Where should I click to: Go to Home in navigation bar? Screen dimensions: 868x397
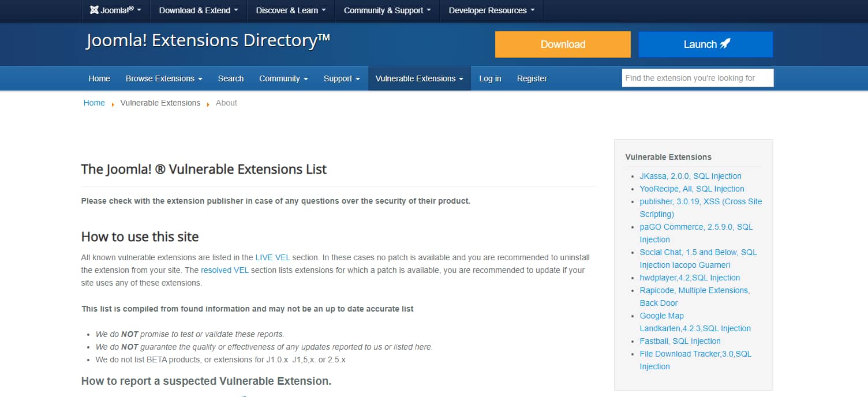point(99,78)
